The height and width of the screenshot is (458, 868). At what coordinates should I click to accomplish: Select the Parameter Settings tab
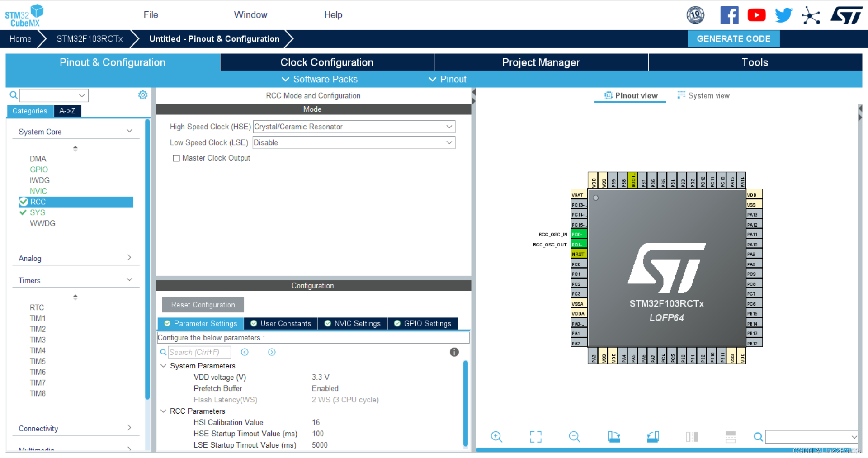click(200, 324)
